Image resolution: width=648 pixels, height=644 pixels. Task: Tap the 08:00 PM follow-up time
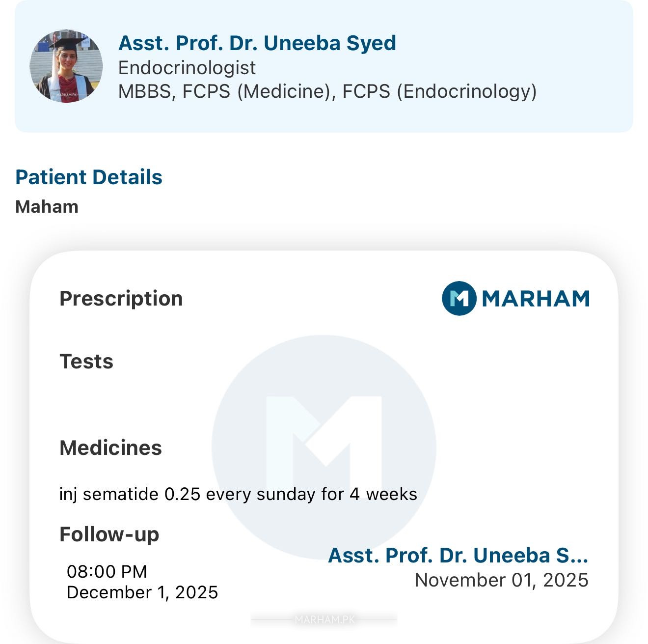point(107,571)
